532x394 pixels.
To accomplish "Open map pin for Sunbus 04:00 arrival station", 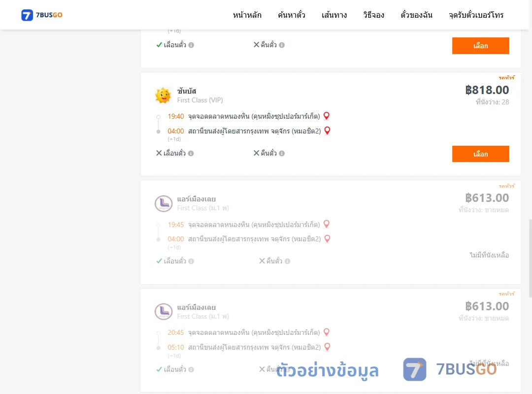I will click(328, 131).
